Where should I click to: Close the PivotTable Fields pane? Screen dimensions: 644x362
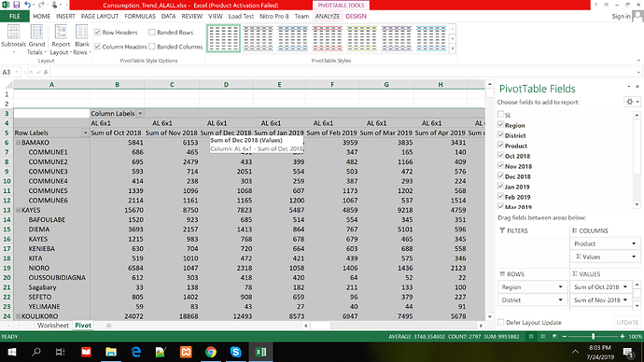pyautogui.click(x=637, y=87)
